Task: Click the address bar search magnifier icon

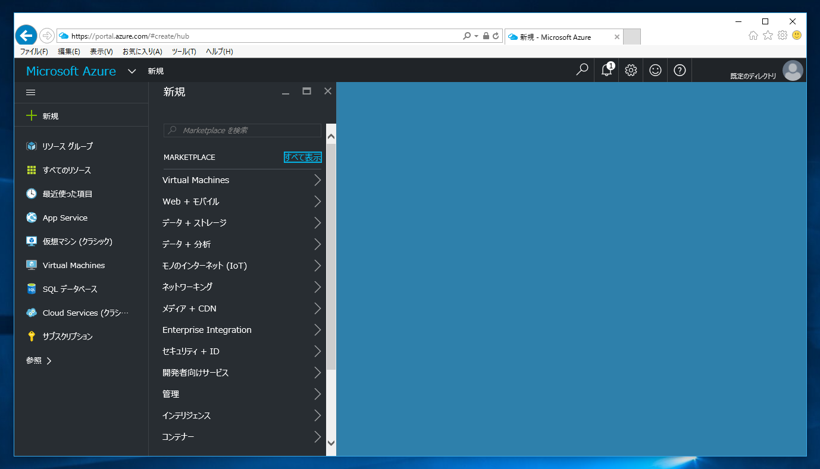Action: [466, 36]
